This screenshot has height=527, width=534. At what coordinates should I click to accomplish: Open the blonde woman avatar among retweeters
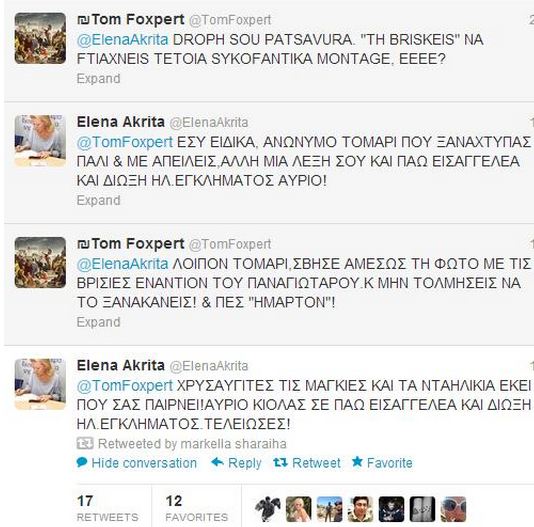point(299,509)
